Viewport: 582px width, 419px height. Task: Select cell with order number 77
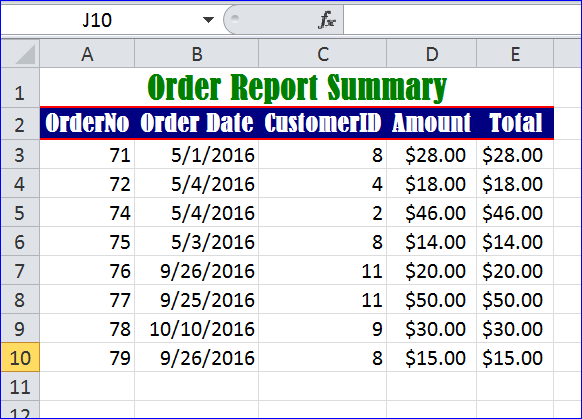[87, 299]
